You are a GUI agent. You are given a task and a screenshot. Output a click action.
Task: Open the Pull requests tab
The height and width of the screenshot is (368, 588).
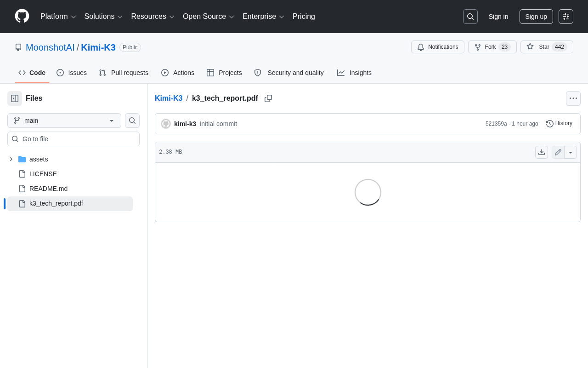[124, 73]
